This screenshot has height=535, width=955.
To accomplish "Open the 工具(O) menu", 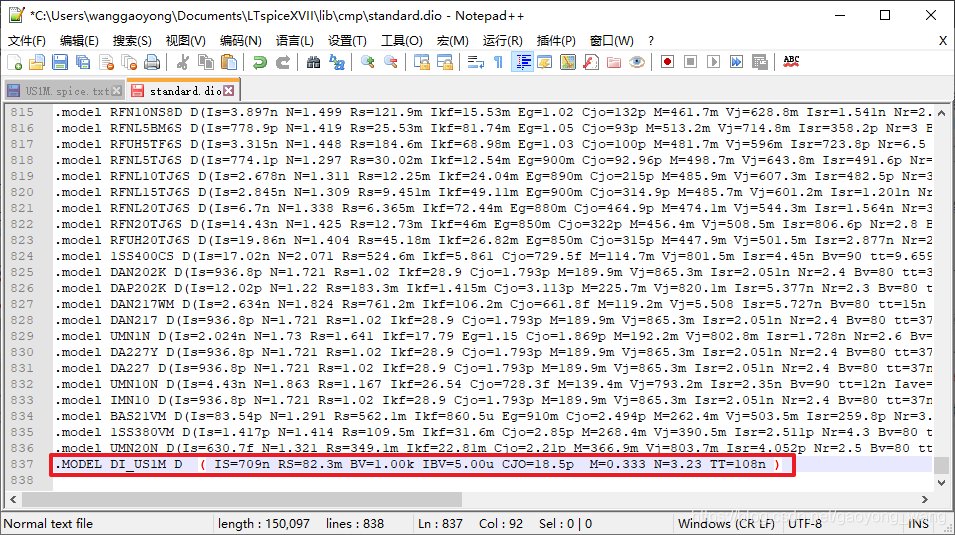I will [402, 41].
